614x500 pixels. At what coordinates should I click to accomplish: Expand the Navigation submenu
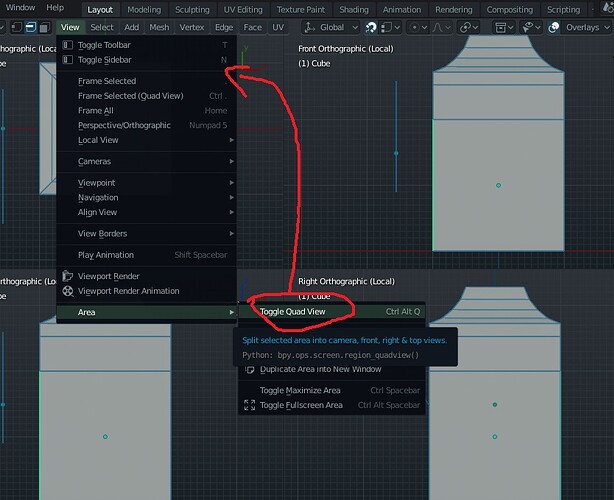(x=146, y=197)
